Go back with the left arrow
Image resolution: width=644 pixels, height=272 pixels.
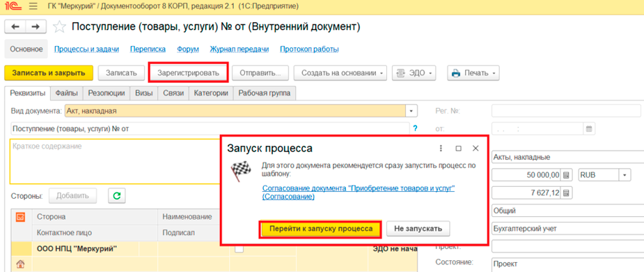tap(15, 27)
